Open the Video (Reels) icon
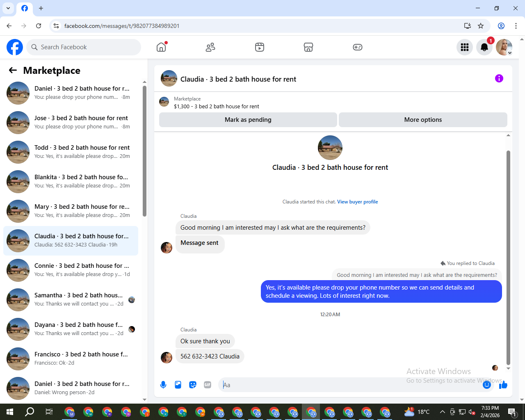525x420 pixels. coord(260,47)
